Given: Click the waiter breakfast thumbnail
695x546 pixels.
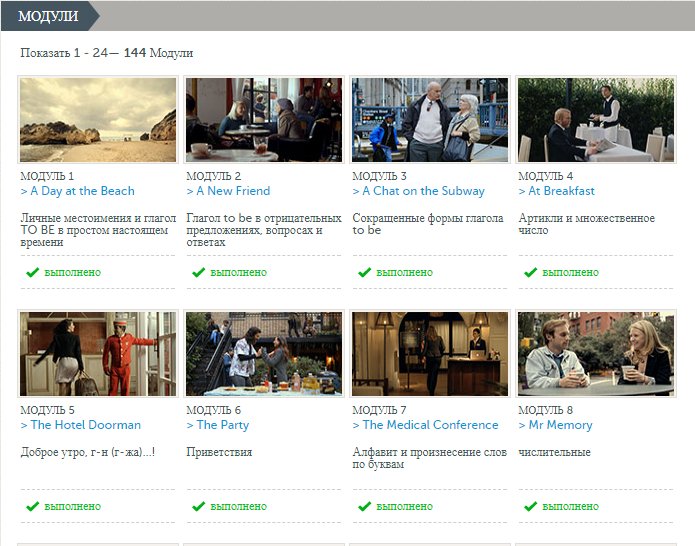Looking at the screenshot, I should (596, 120).
